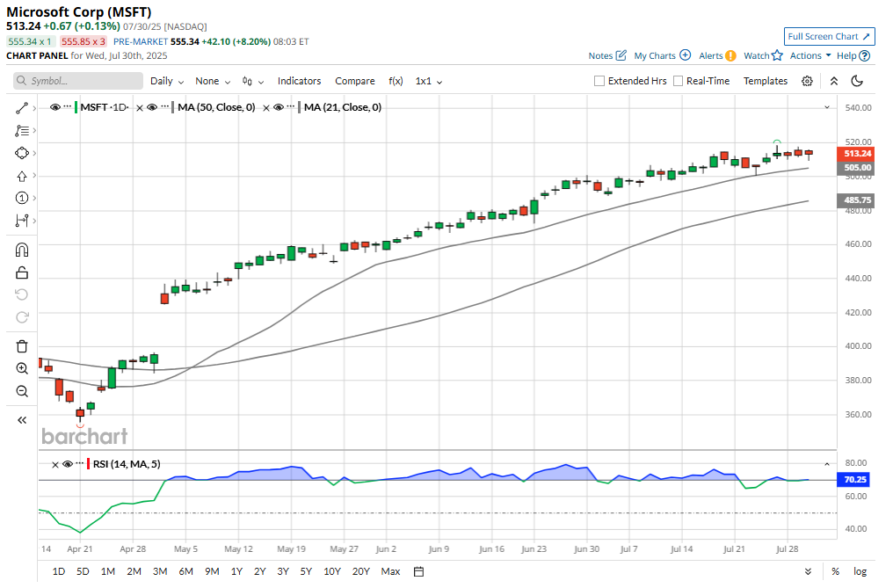
Task: Undo the last chart action
Action: click(22, 294)
